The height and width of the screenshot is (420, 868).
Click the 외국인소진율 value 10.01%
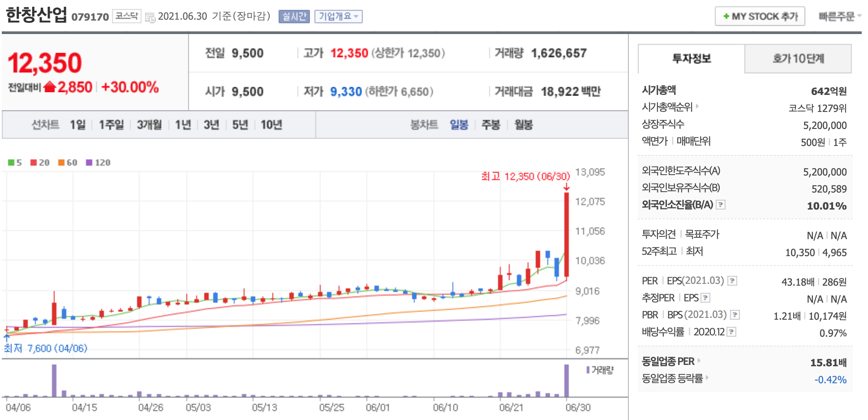point(827,206)
